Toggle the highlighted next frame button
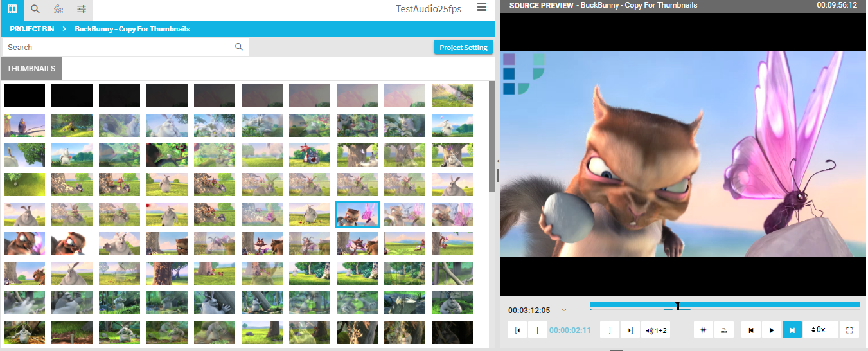868x351 pixels. pos(792,330)
